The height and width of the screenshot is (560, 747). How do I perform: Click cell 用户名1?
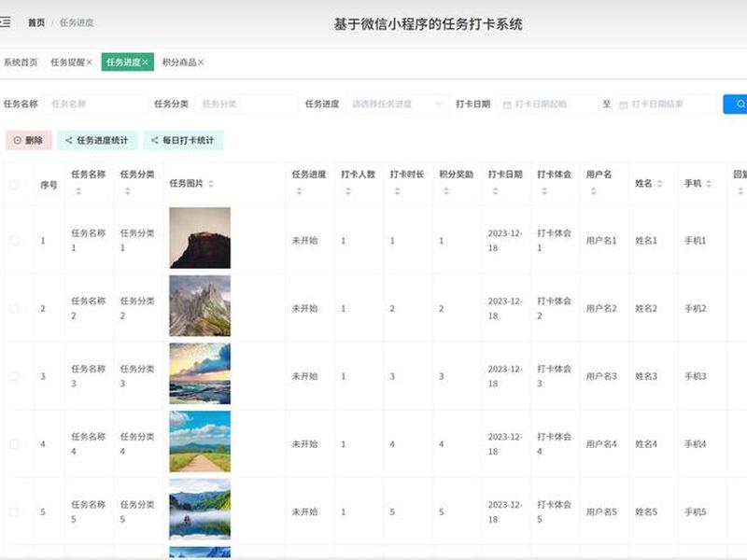[x=601, y=241]
